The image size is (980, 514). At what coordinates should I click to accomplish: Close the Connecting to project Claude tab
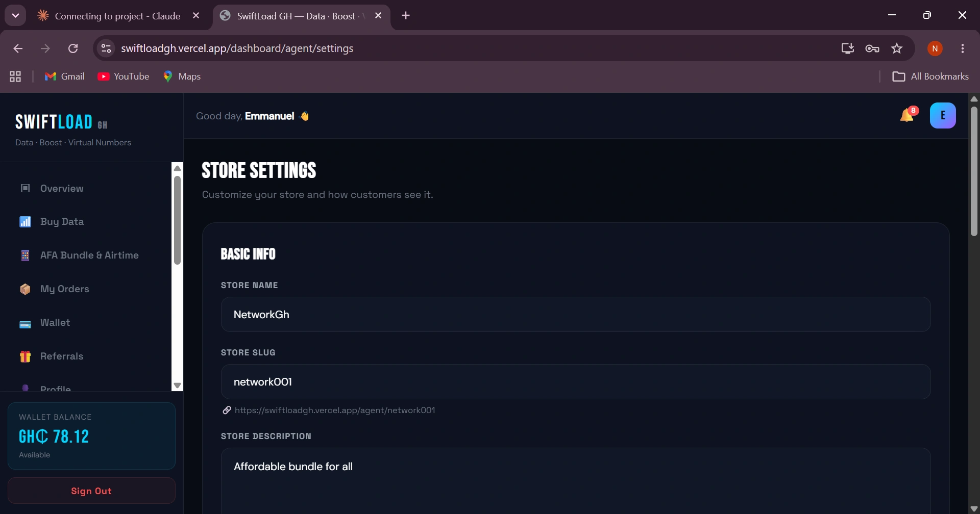point(196,16)
